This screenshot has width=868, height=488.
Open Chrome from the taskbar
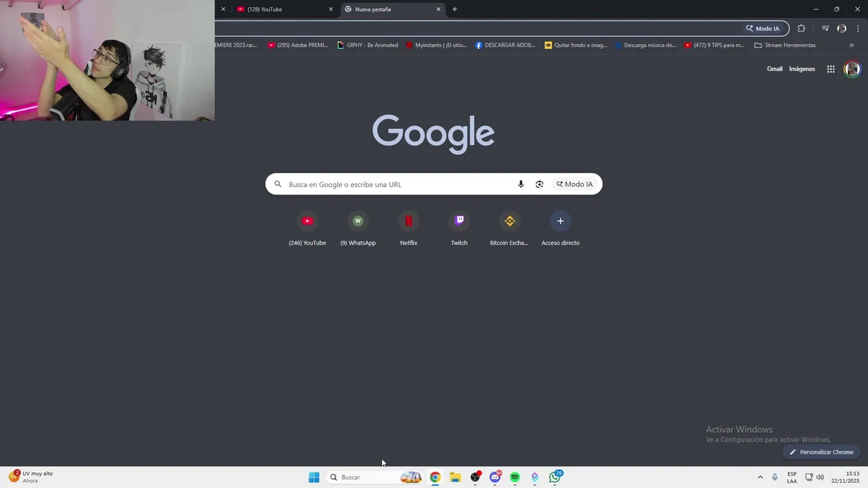[435, 477]
